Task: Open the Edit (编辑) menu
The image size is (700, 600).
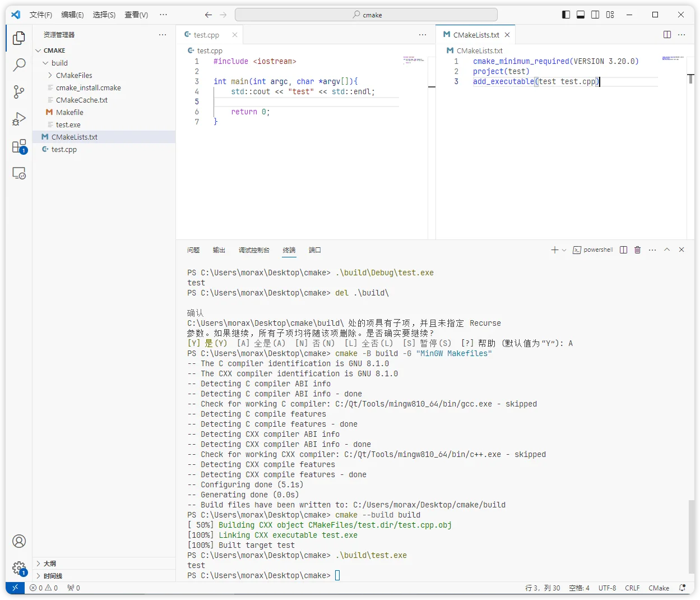Action: [x=72, y=15]
